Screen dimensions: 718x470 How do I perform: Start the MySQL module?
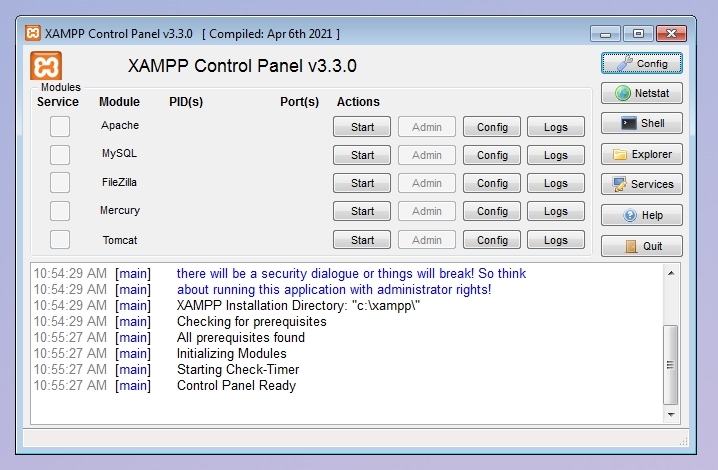[x=362, y=155]
